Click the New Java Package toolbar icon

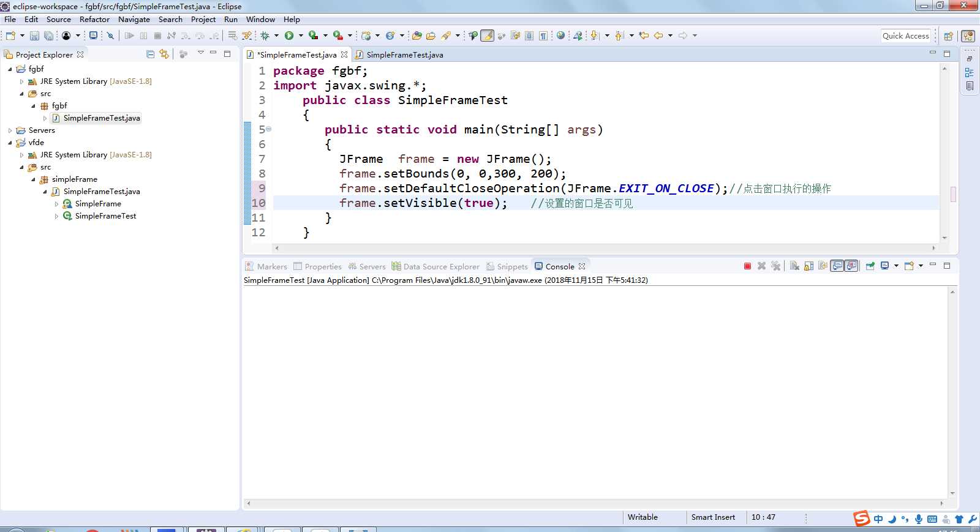click(x=366, y=36)
